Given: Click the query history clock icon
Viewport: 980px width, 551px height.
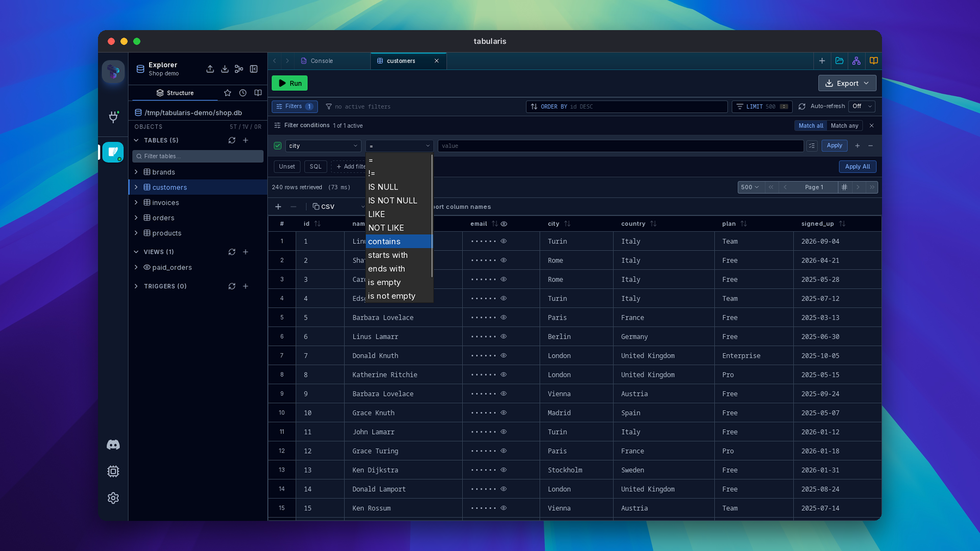Looking at the screenshot, I should click(243, 93).
